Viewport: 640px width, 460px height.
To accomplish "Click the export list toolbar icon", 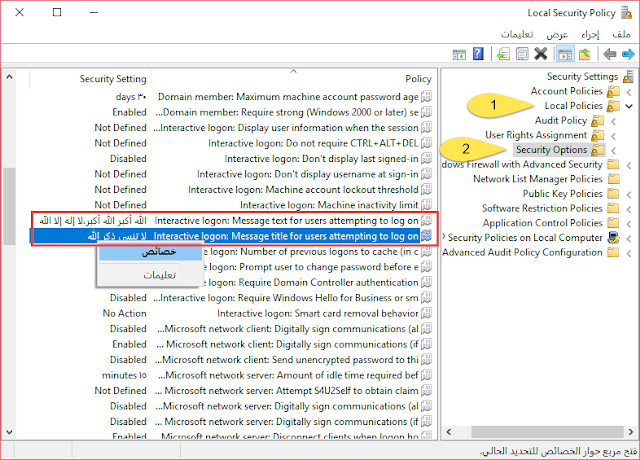I will tap(503, 54).
